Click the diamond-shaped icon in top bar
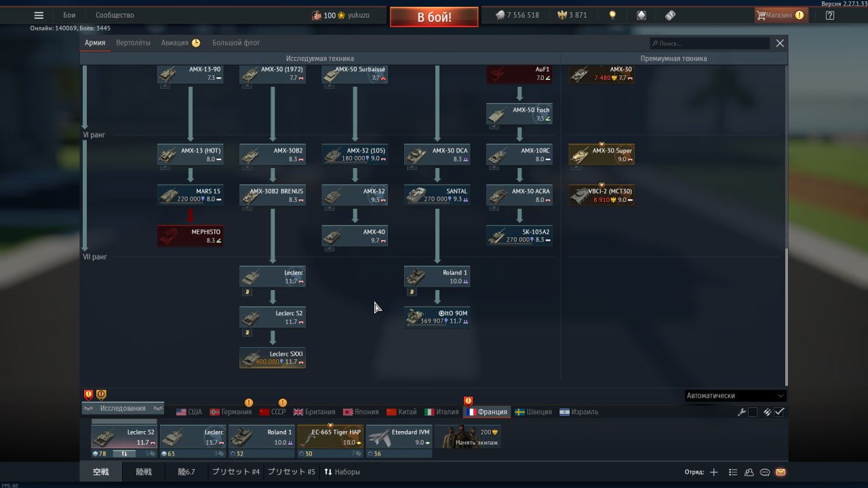 pyautogui.click(x=641, y=16)
